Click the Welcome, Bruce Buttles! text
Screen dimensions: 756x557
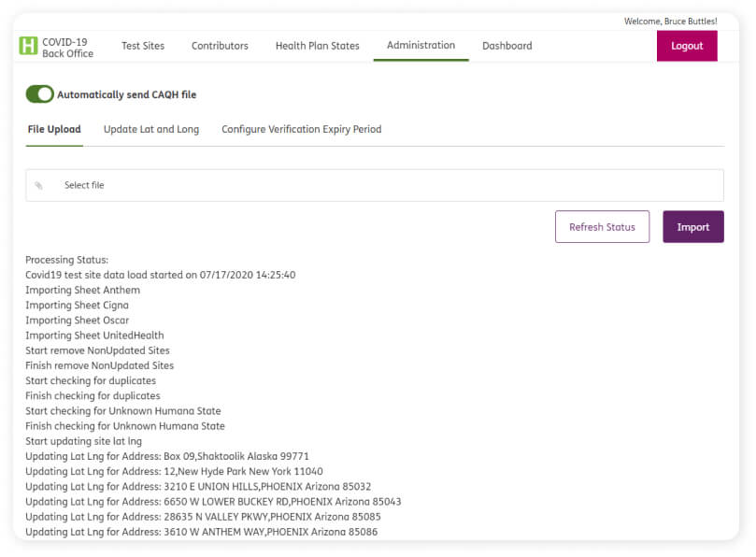tap(670, 21)
